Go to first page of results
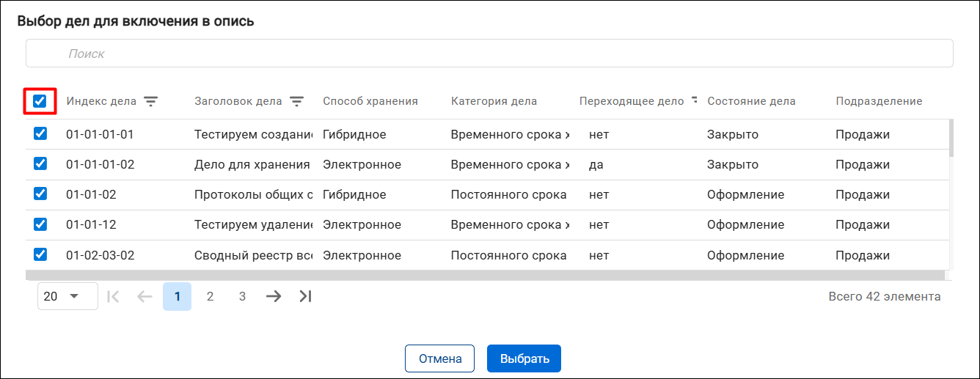Screen dimensions: 980x379 [113, 296]
